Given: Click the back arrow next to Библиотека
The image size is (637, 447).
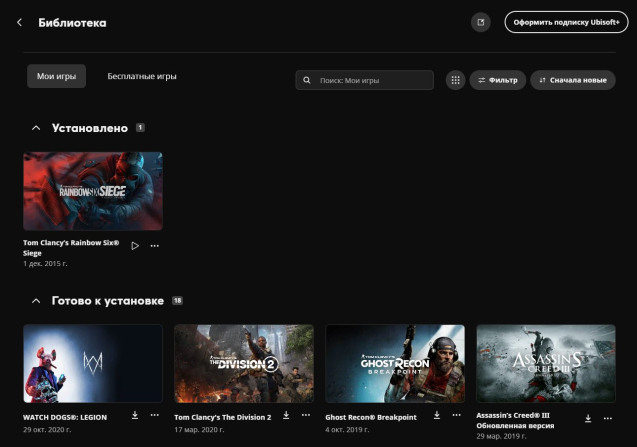Looking at the screenshot, I should [19, 22].
